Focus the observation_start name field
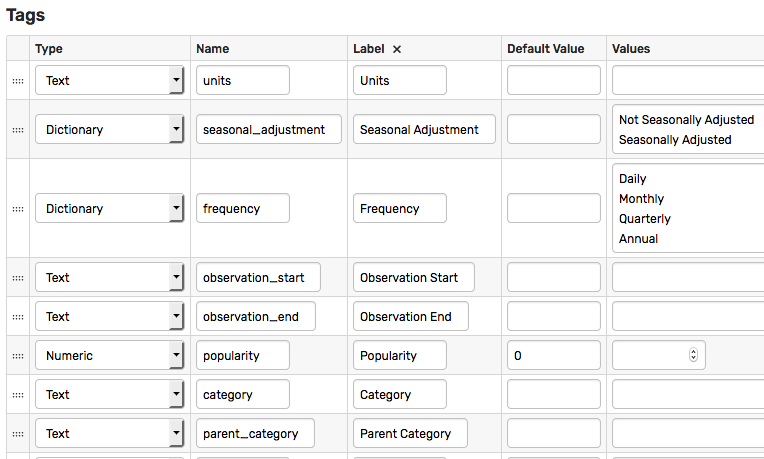The image size is (764, 459). [258, 277]
